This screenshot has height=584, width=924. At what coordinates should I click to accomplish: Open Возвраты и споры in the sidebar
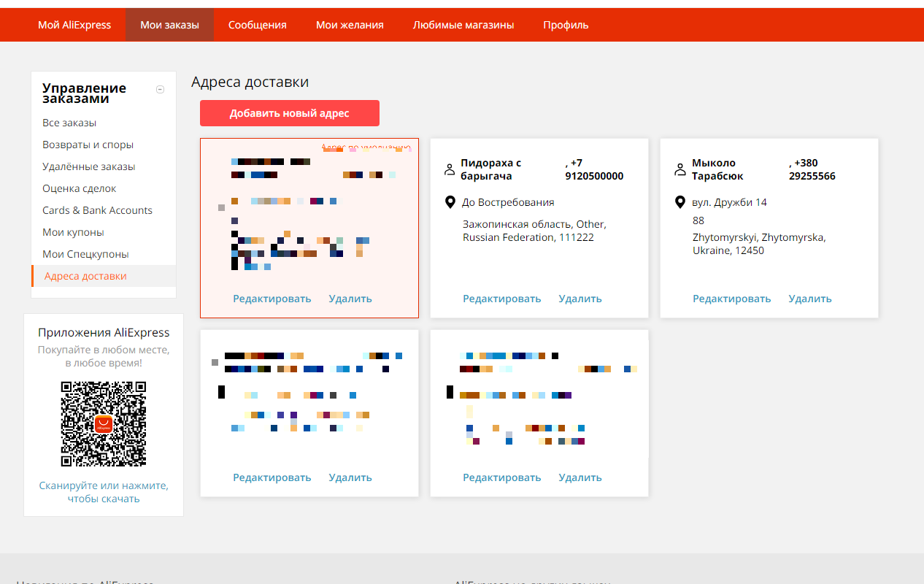point(88,145)
